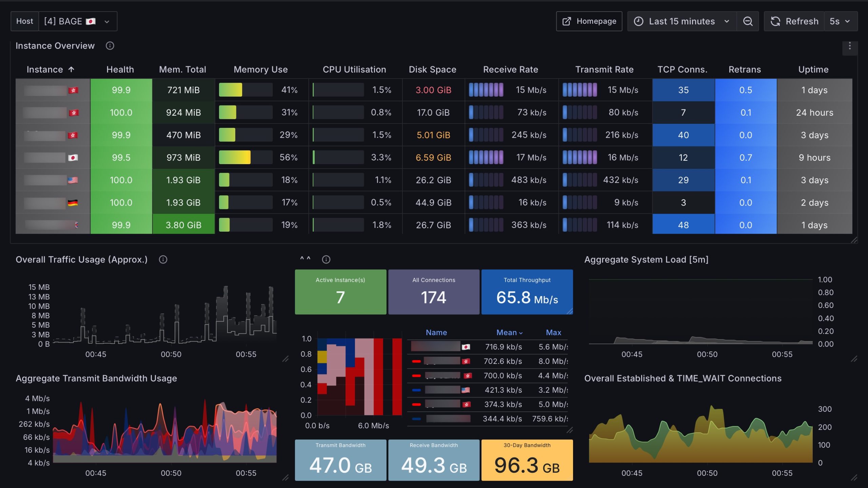Image resolution: width=868 pixels, height=488 pixels.
Task: Click the Receive Bandwidth 49.3 GB tile
Action: coord(434,460)
